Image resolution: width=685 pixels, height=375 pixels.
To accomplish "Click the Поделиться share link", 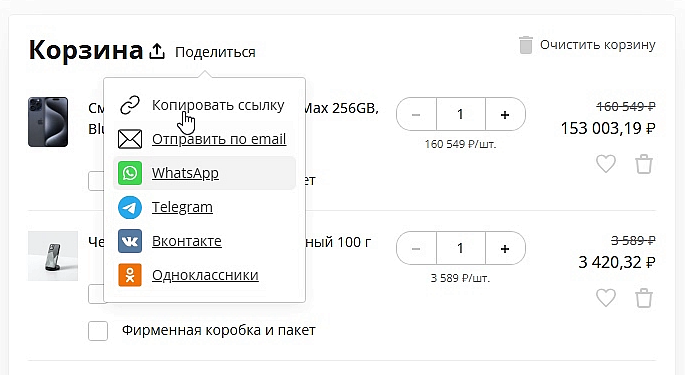I will 215,52.
